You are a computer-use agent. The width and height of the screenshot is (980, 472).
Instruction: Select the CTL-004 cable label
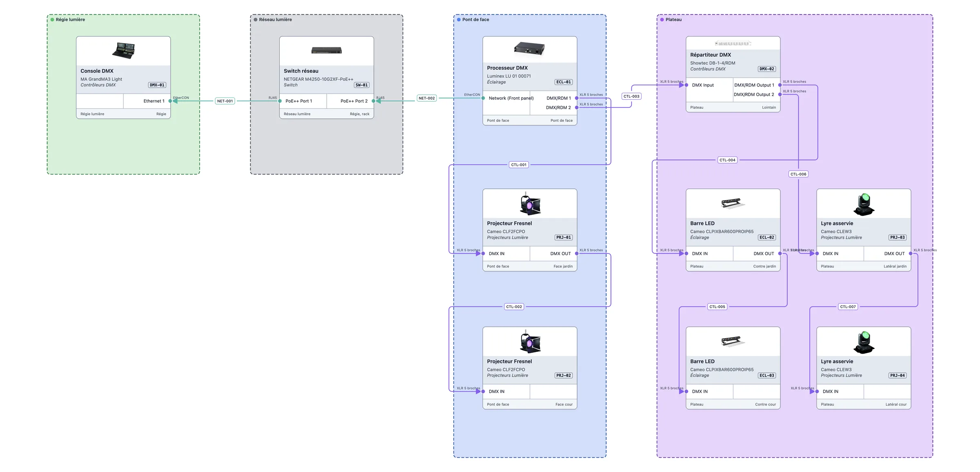click(x=728, y=160)
